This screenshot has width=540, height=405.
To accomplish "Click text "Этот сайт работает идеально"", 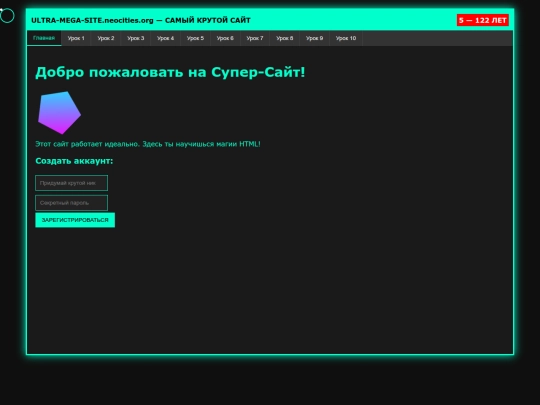I will point(87,144).
